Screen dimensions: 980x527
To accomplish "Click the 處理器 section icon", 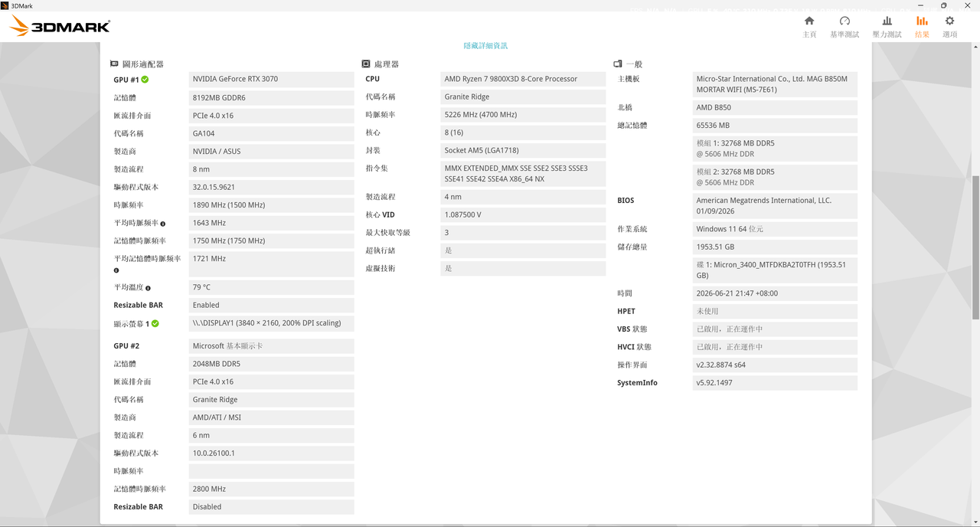I will pos(366,64).
